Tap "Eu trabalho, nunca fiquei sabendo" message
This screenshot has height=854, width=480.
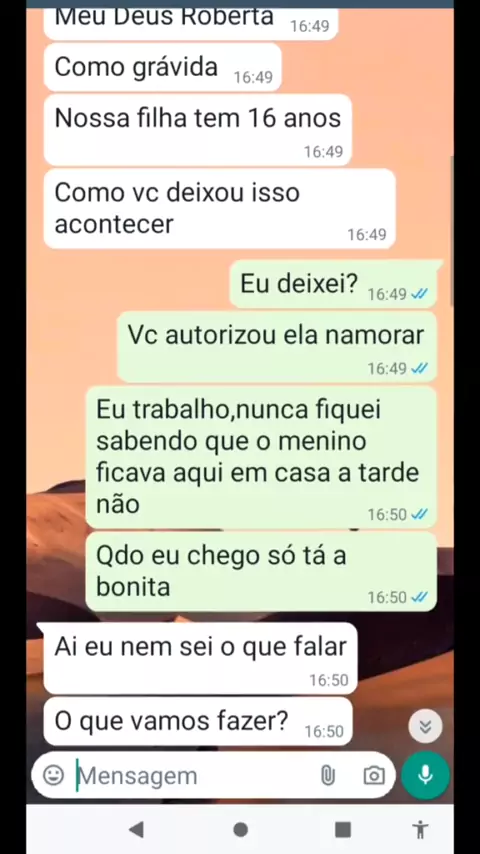(261, 458)
